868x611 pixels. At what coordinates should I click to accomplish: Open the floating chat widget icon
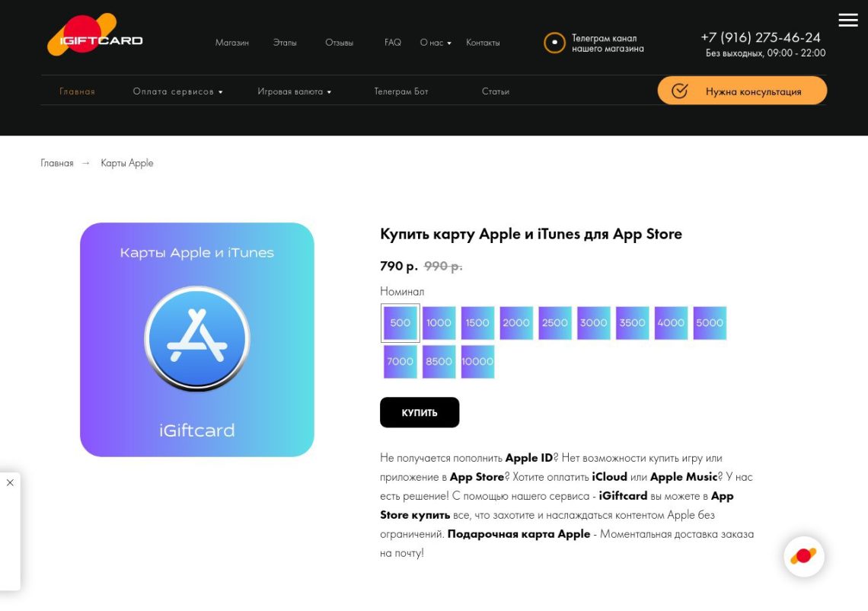tap(804, 556)
